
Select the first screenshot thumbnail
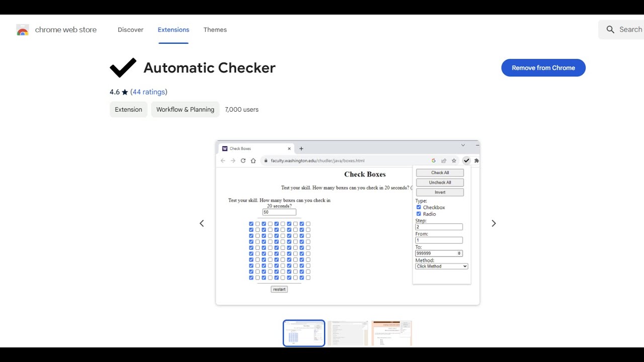click(304, 333)
